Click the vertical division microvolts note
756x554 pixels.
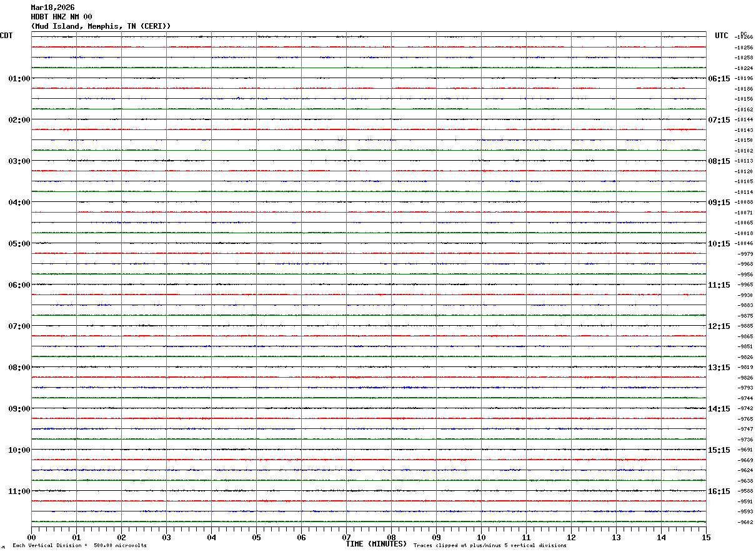(79, 546)
